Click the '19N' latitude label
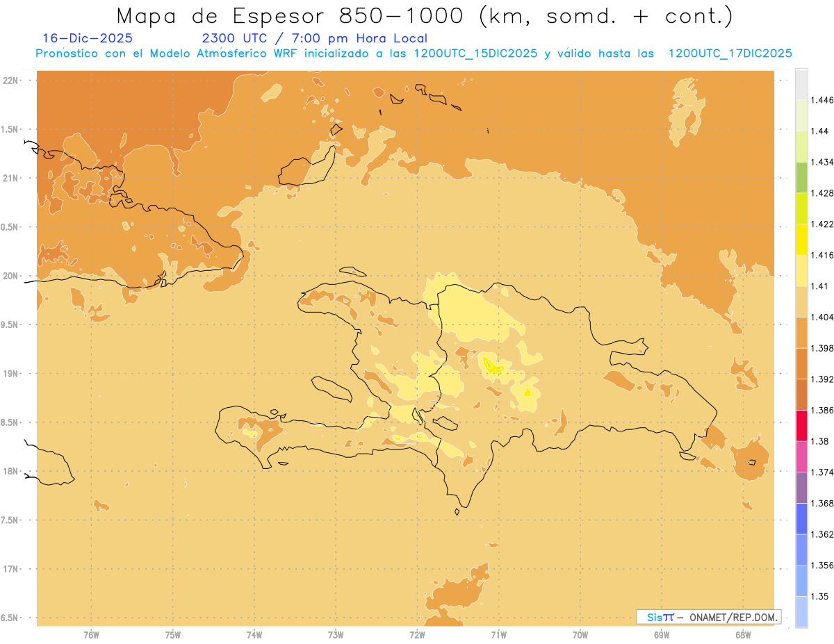Screen dimensions: 834x644 pos(10,374)
